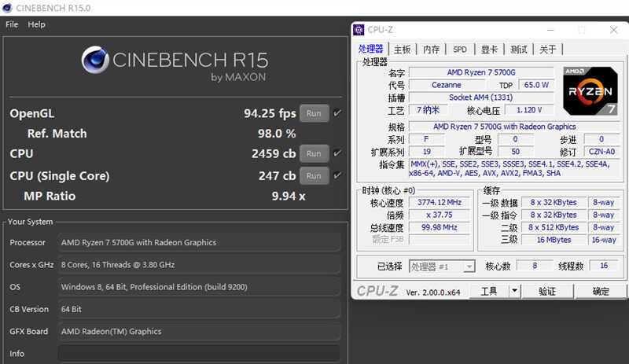Click the 工具 button in CPU-Z
The height and width of the screenshot is (364, 629).
[488, 291]
